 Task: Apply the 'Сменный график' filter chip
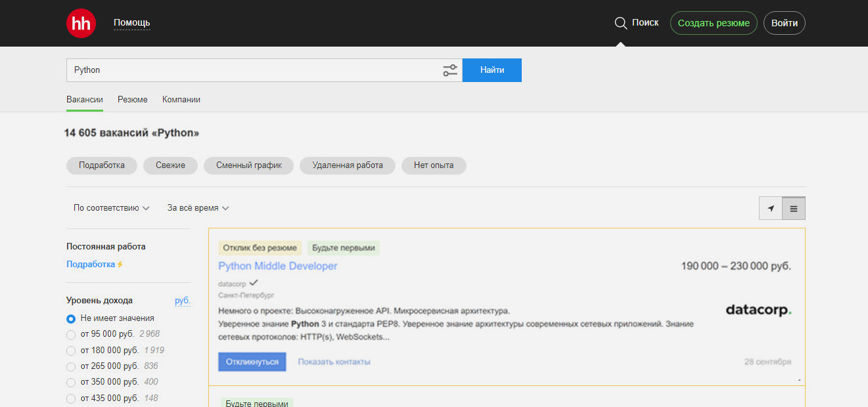[x=249, y=165]
